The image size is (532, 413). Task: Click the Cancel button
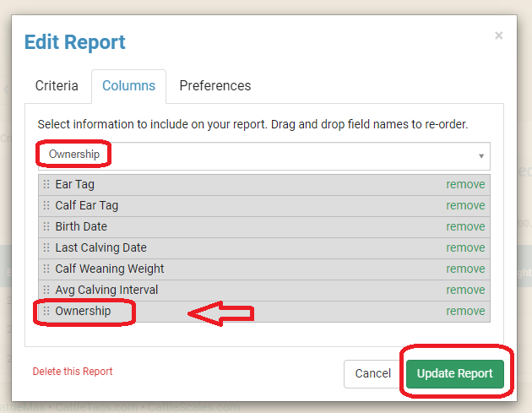[373, 373]
